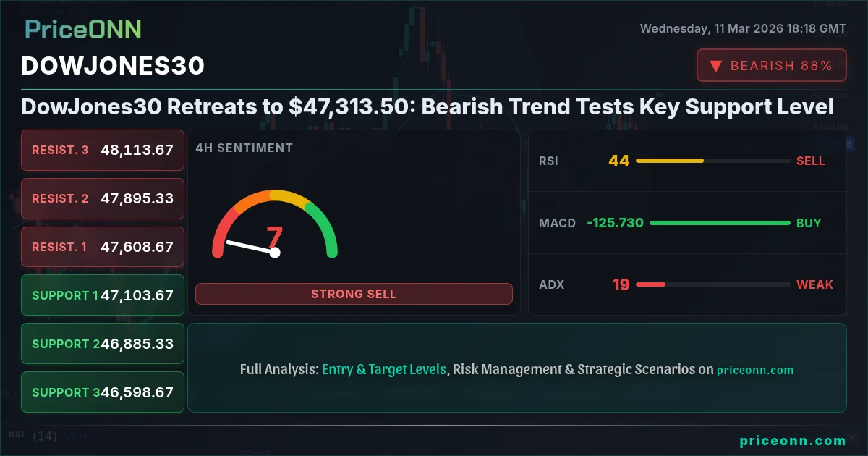Screen dimensions: 868x456
Task: Click the 4H SENTIMENT label
Action: click(x=244, y=148)
